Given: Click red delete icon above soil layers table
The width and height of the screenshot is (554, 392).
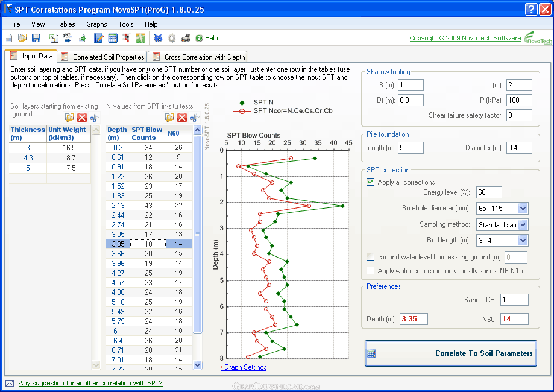Looking at the screenshot, I should coord(82,118).
